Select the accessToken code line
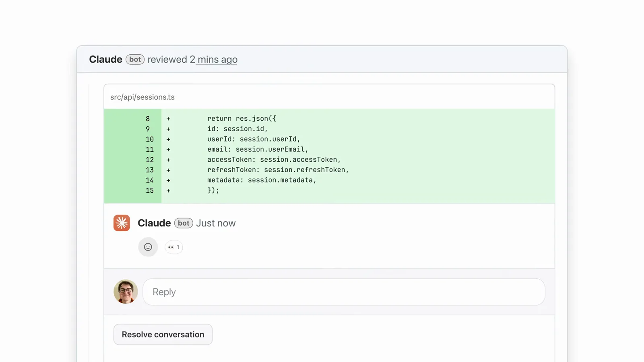The height and width of the screenshot is (362, 644). click(274, 160)
